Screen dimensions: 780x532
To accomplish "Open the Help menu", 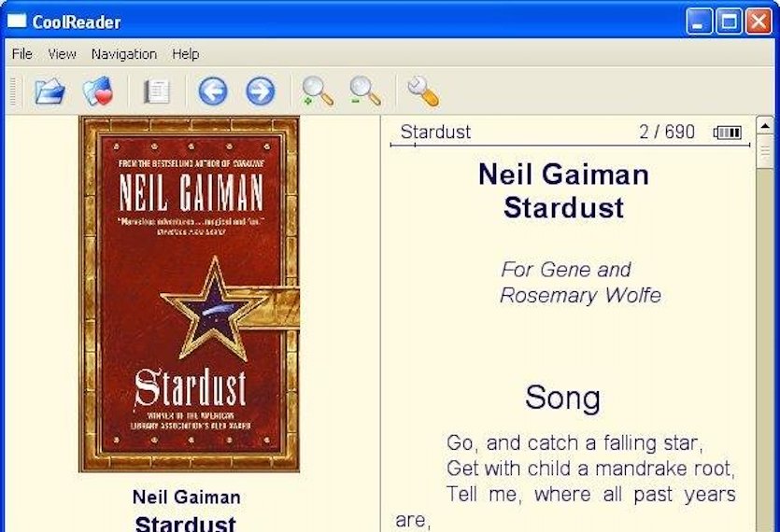I will pos(186,54).
